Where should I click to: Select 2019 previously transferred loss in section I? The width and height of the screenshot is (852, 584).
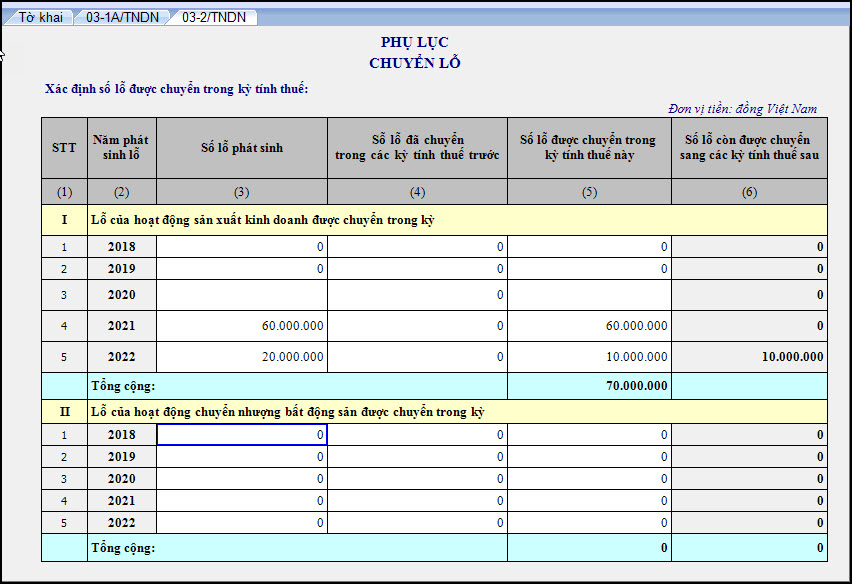(x=417, y=269)
